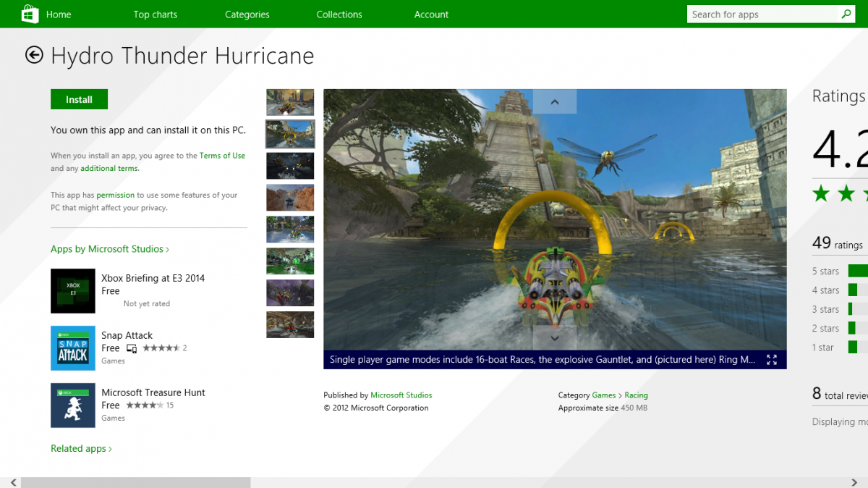Click the main Ring Master screenshot
The width and height of the screenshot is (868, 488).
pos(555,220)
